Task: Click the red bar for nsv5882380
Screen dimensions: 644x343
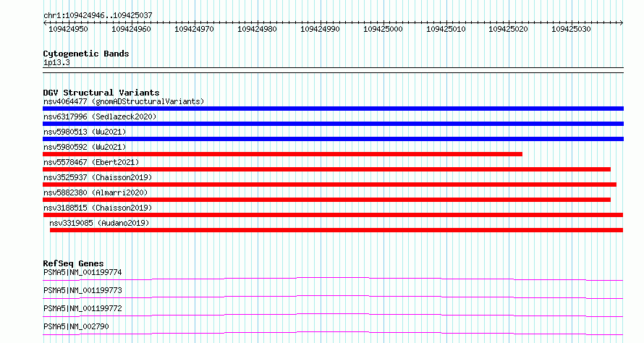Action: tap(326, 200)
